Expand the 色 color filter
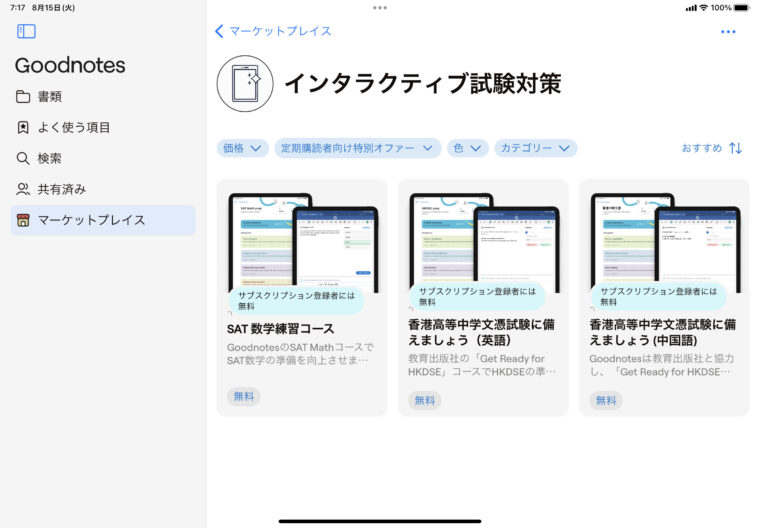 [x=467, y=148]
